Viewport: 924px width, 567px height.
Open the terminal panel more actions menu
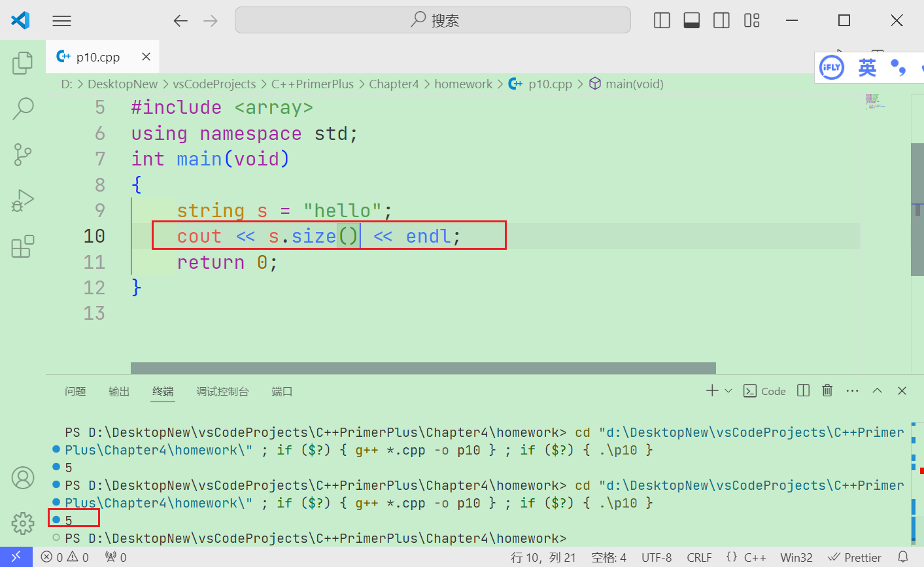click(852, 391)
